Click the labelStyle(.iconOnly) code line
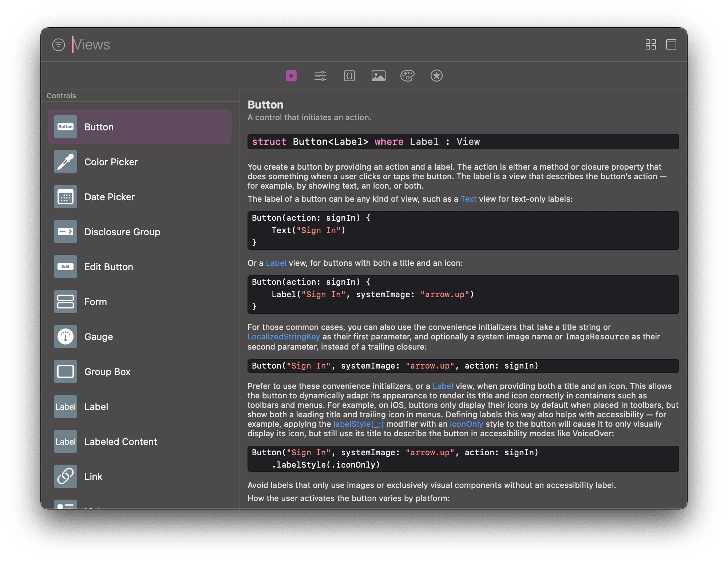728x563 pixels. [x=326, y=465]
